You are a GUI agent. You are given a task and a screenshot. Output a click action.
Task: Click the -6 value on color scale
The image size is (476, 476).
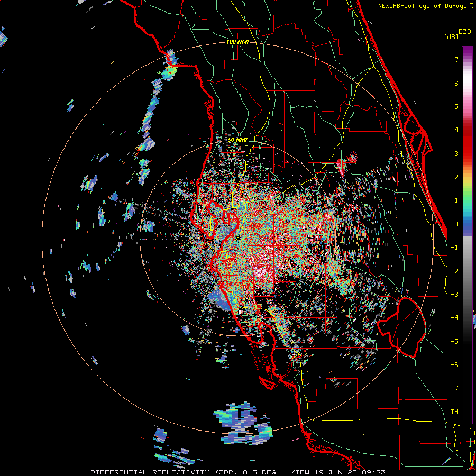point(454,365)
